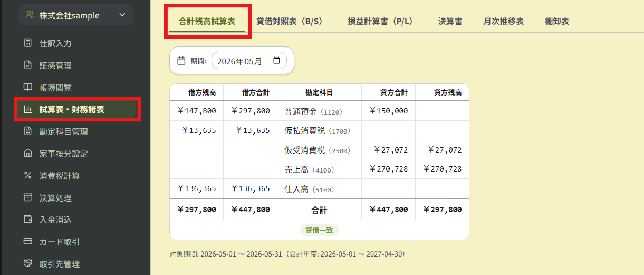Switch to the 合計残高試算表 tab
The width and height of the screenshot is (644, 275).
[207, 22]
